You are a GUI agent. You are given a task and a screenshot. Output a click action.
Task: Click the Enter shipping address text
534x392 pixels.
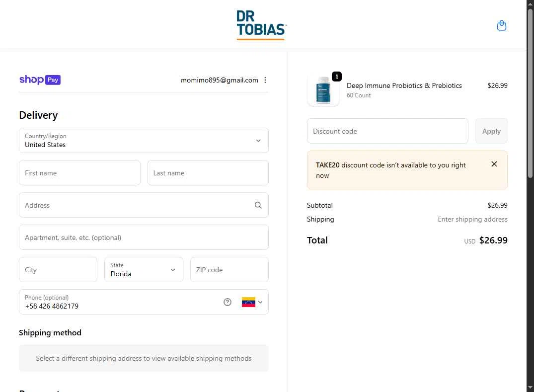(472, 219)
